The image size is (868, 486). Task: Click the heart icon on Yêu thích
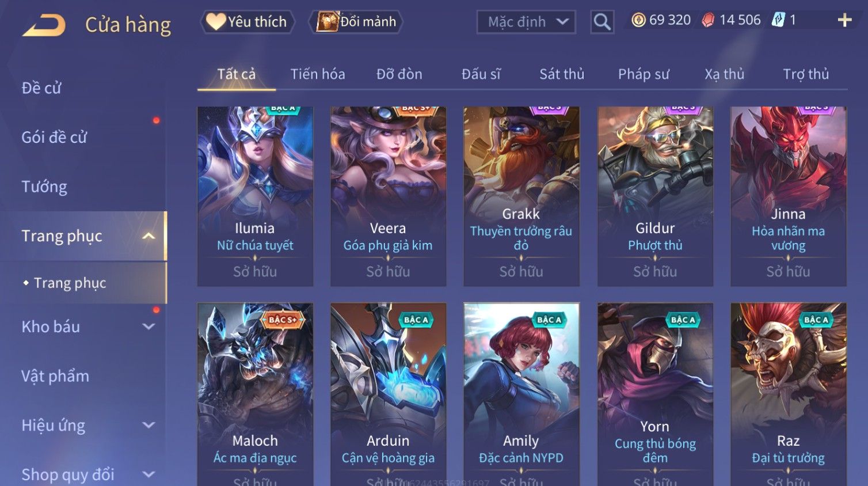pyautogui.click(x=216, y=21)
